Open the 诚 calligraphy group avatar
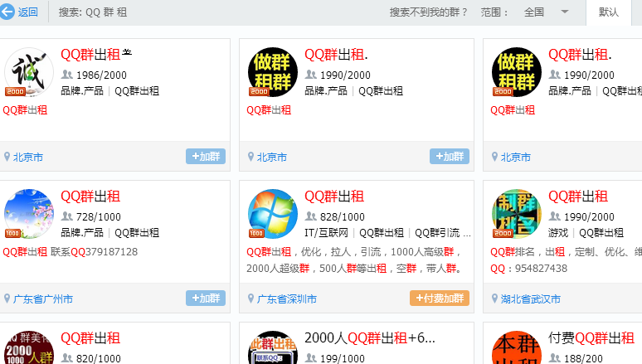This screenshot has height=364, width=642. click(x=29, y=71)
